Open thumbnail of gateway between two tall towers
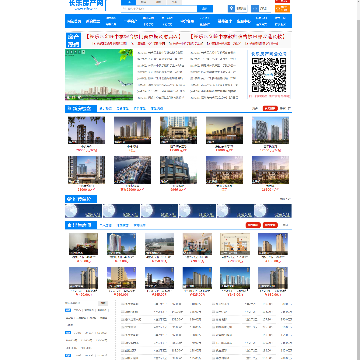 click(x=86, y=170)
